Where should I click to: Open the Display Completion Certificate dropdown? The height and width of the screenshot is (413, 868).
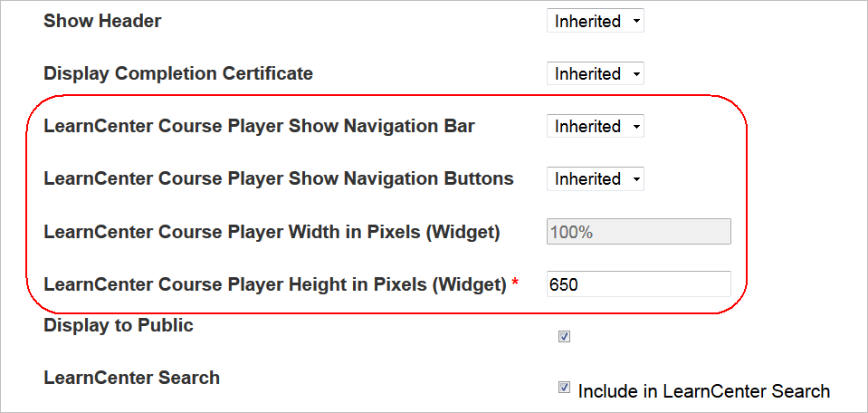[595, 74]
